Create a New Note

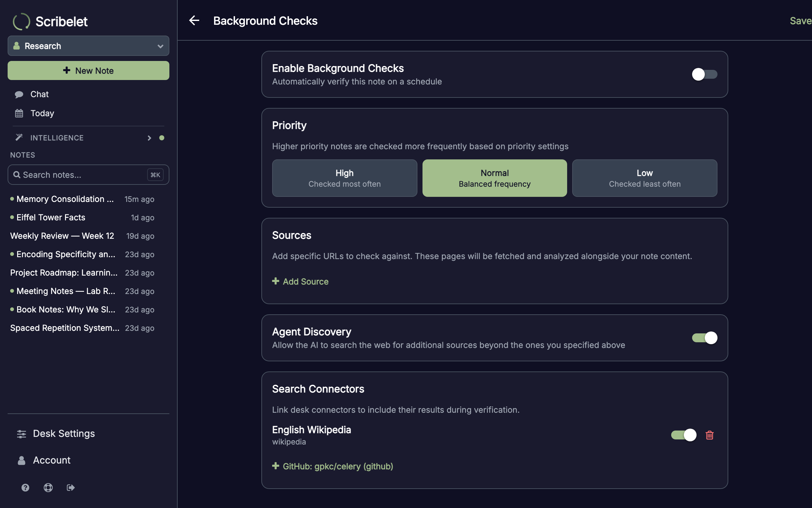point(88,70)
